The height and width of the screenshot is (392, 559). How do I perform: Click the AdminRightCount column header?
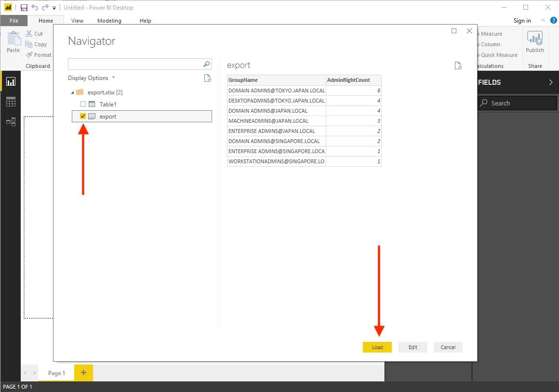tap(354, 80)
